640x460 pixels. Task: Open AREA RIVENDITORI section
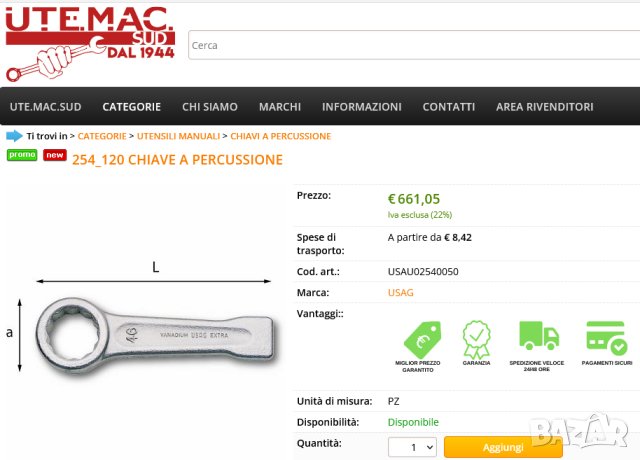544,107
